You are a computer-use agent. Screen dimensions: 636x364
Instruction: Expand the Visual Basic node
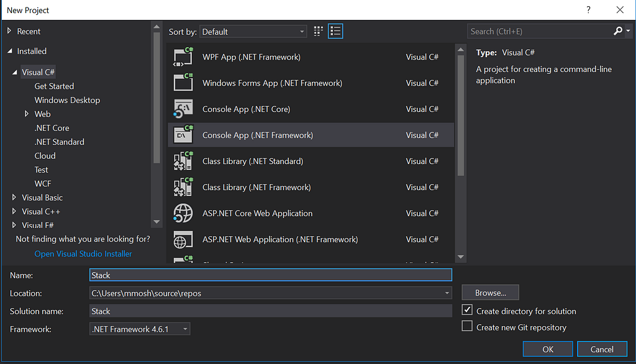pos(14,197)
